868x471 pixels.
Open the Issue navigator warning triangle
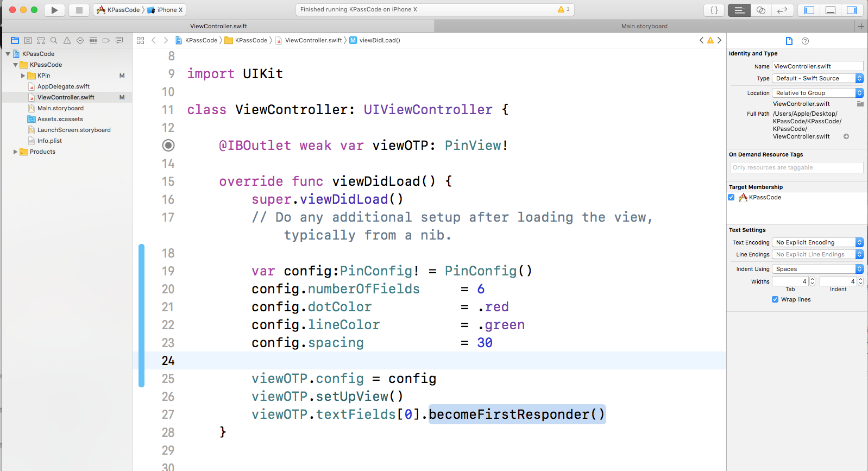(67, 40)
